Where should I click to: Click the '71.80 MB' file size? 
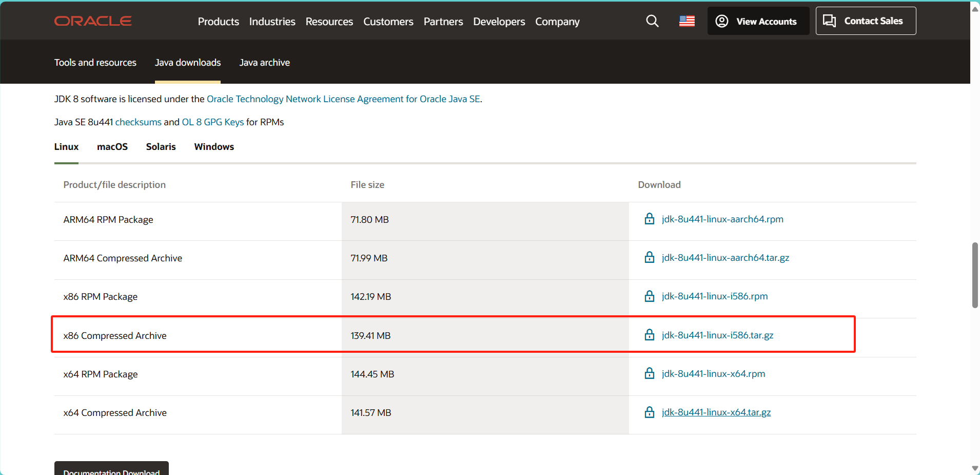point(370,220)
